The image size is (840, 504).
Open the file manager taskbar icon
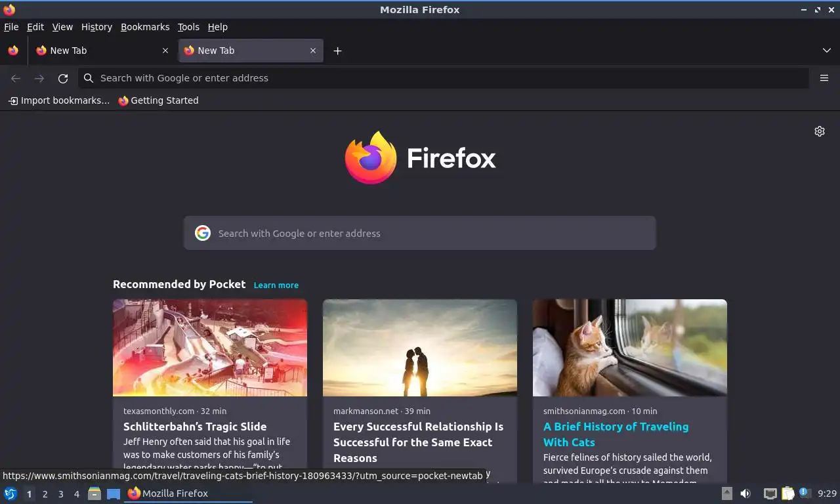(94, 493)
